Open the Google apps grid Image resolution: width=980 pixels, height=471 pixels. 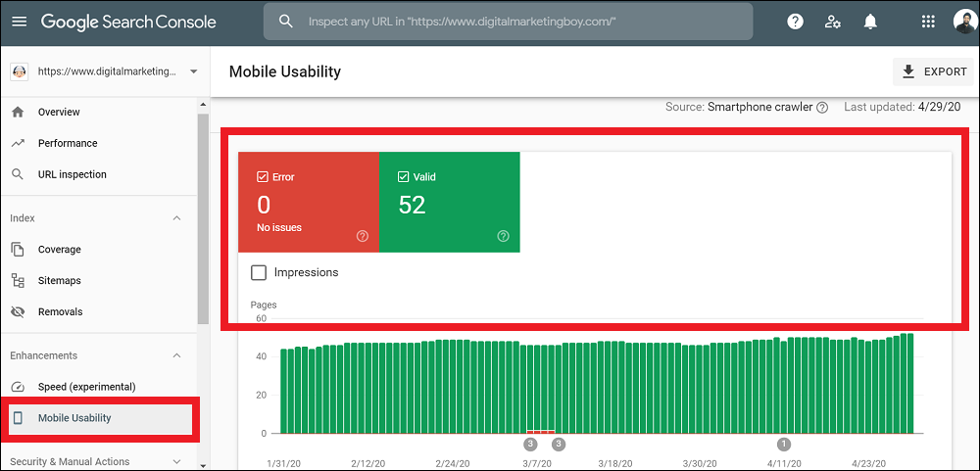[928, 22]
